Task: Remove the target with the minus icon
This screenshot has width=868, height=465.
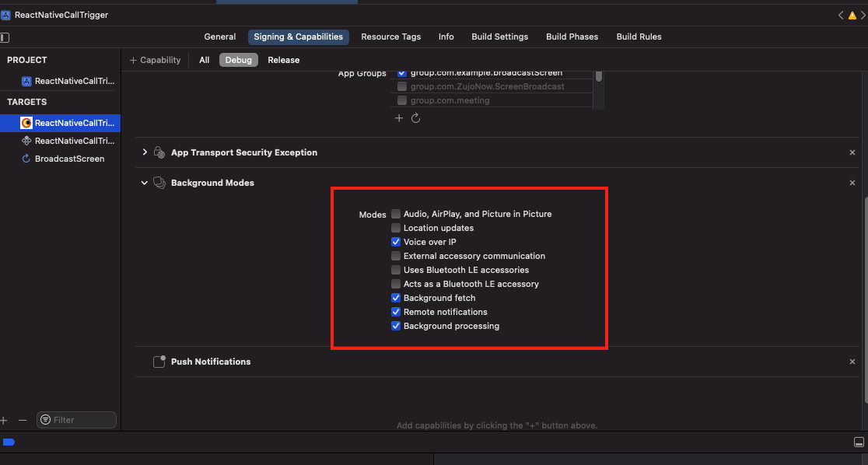Action: click(x=22, y=420)
